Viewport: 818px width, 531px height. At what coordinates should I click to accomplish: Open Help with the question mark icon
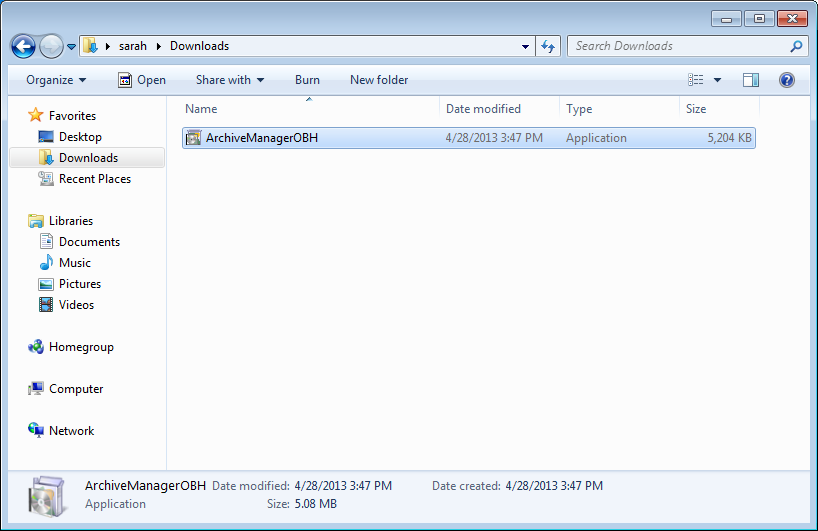pos(787,80)
